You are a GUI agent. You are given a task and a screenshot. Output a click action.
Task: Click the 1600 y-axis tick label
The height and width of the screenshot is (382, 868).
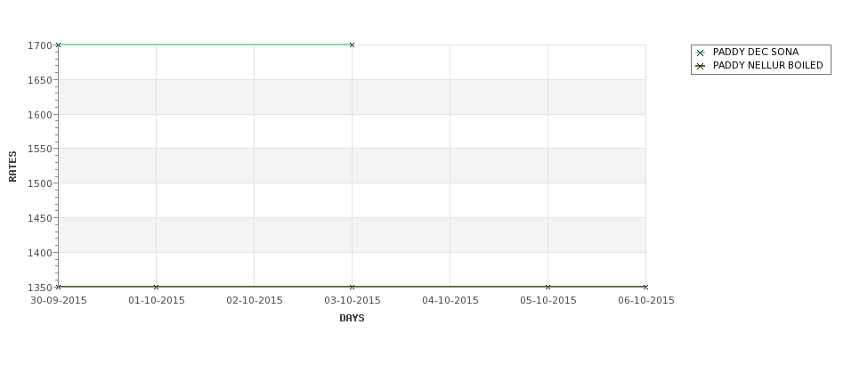point(40,115)
